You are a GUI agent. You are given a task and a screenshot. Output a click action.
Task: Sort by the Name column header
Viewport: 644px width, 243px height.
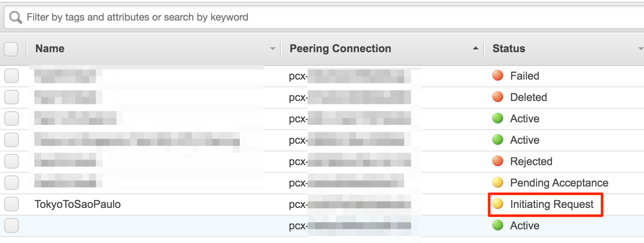point(50,49)
